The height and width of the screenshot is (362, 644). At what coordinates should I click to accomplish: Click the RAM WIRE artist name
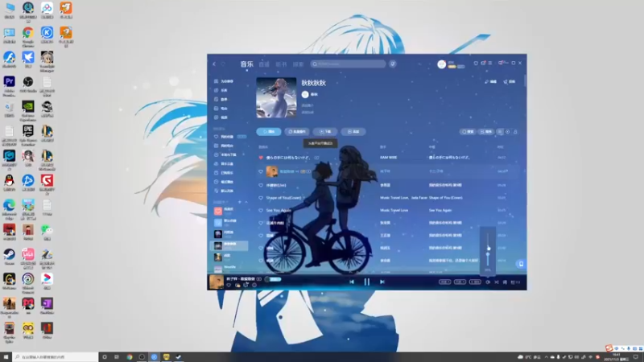pos(389,158)
